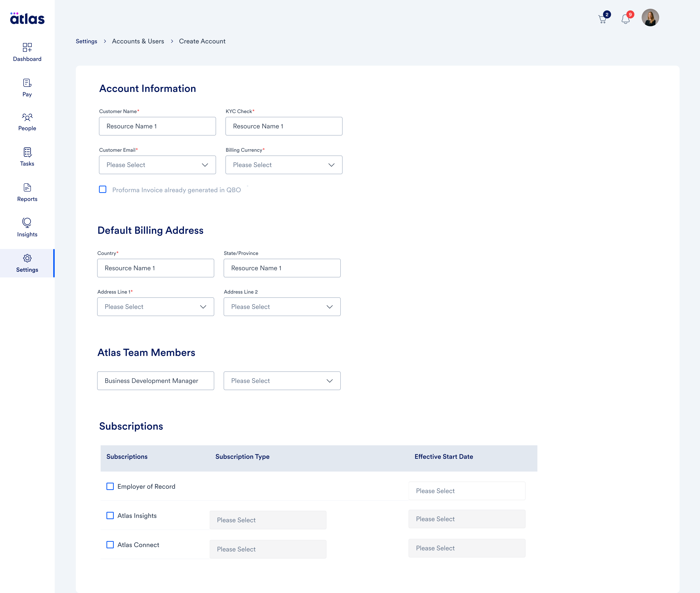
Task: Select the Create Account breadcrumb
Action: pyautogui.click(x=202, y=41)
